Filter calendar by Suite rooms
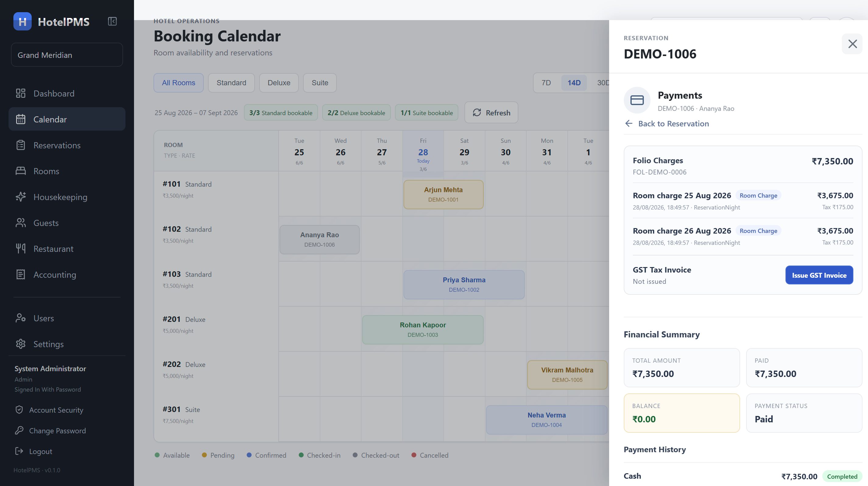 [320, 83]
